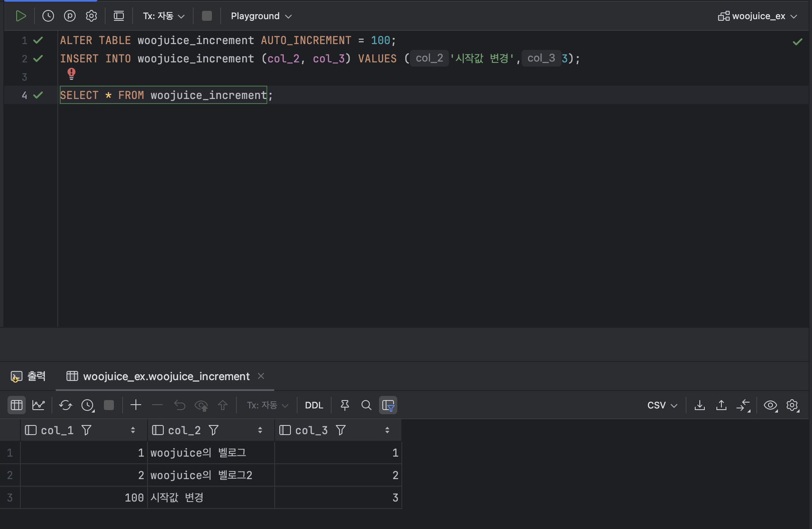Run the query with green Execute button

21,16
